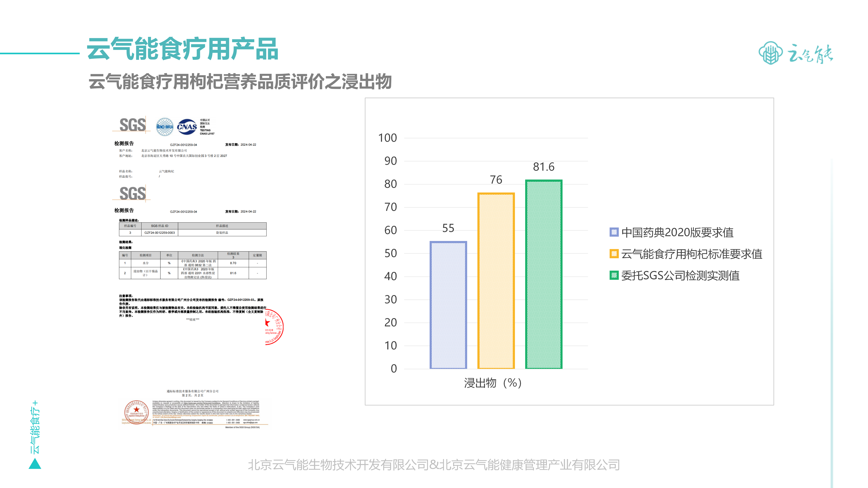
Task: Click the blue legend swatch for 中国药典2020版要求值
Action: tap(614, 232)
